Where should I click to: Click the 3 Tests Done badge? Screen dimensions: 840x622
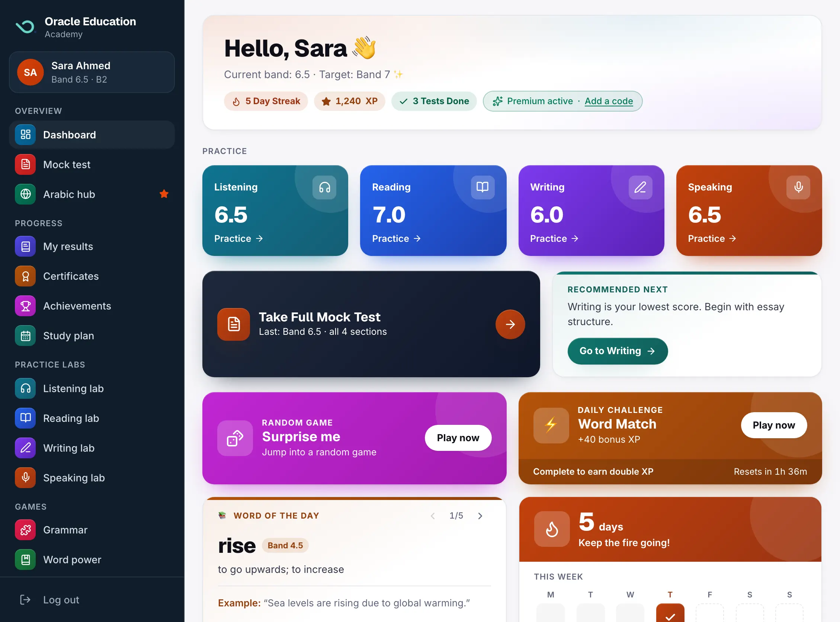pos(434,101)
